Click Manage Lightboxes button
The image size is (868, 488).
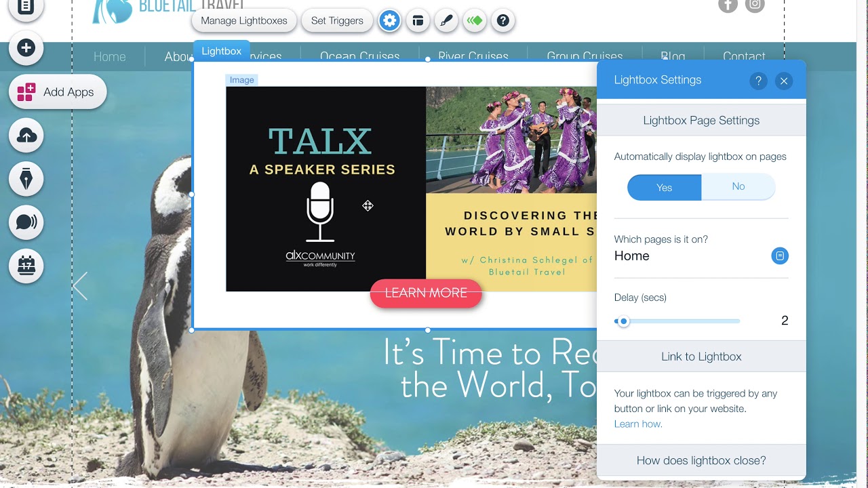point(244,20)
